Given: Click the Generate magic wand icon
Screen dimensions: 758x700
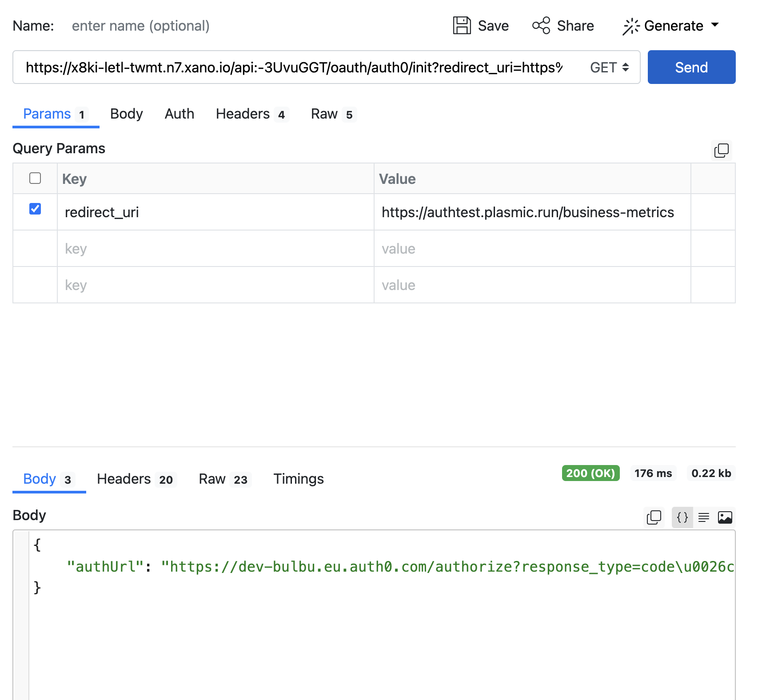Looking at the screenshot, I should pyautogui.click(x=630, y=26).
